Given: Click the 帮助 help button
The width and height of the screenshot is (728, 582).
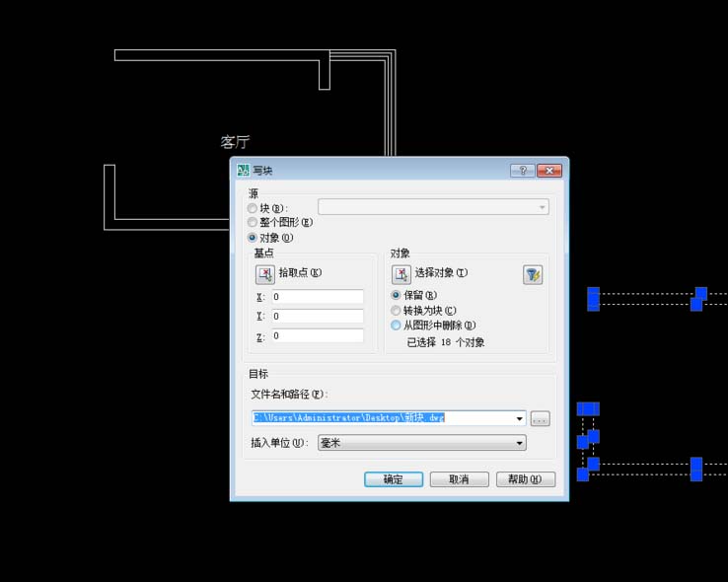Looking at the screenshot, I should coord(526,479).
